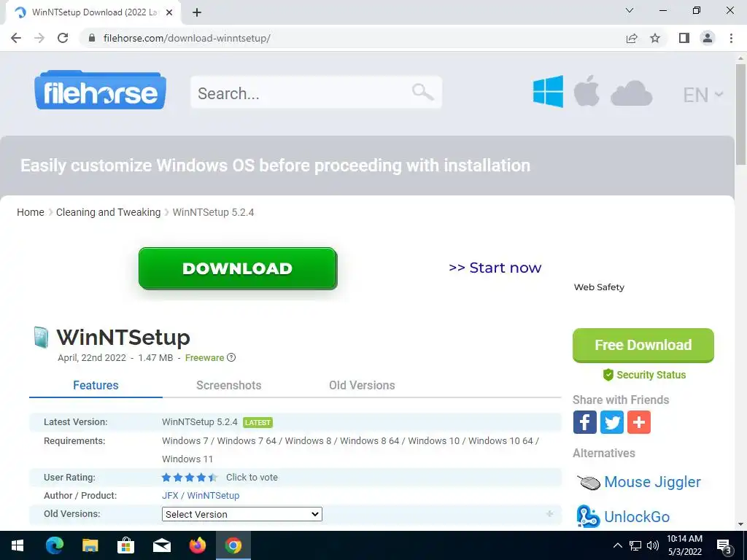The image size is (747, 560).
Task: Open Microsoft Store from taskbar
Action: (125, 545)
